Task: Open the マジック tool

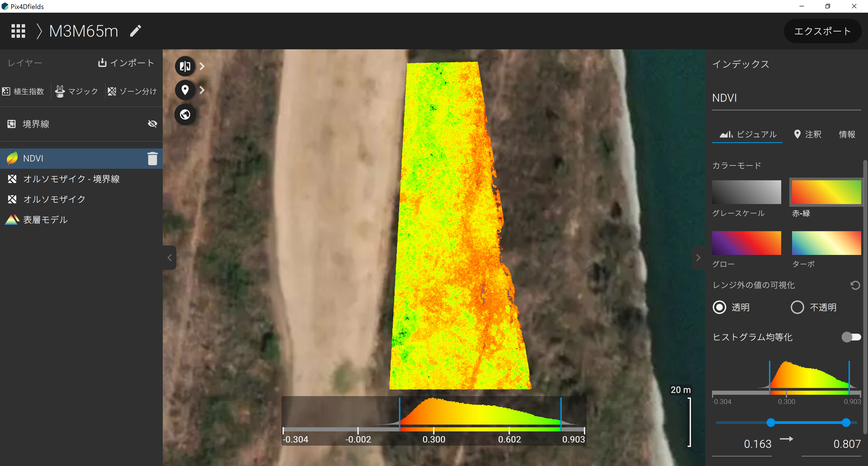Action: pos(76,91)
